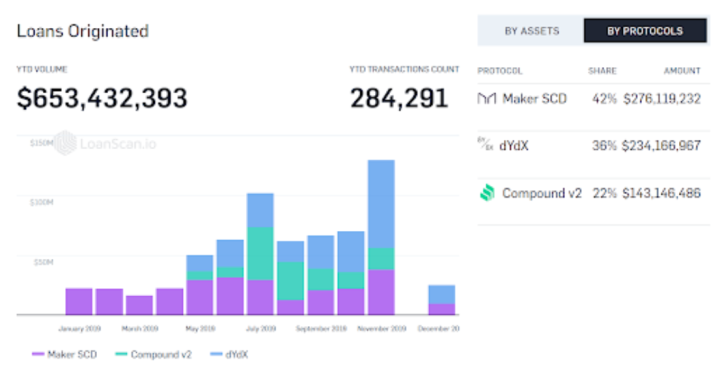
Task: Click the PROTOCOL column header
Action: tap(500, 71)
